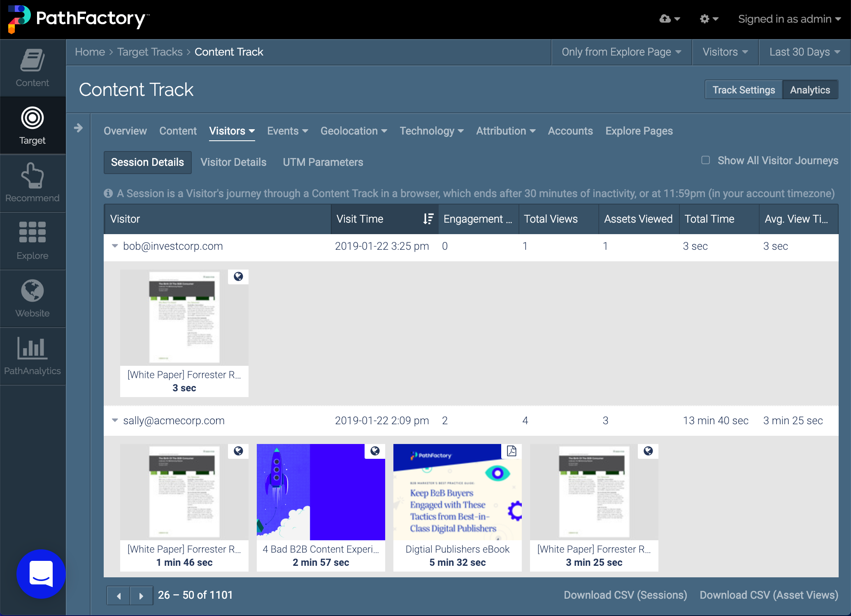Open the Content section in the sidebar
Screen dimensions: 851x616
click(x=32, y=68)
